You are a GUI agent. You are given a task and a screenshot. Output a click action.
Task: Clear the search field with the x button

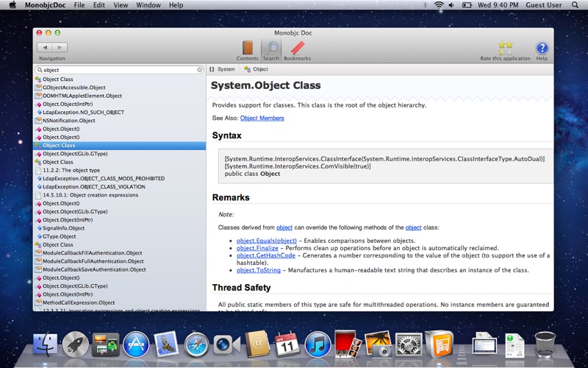pyautogui.click(x=199, y=70)
